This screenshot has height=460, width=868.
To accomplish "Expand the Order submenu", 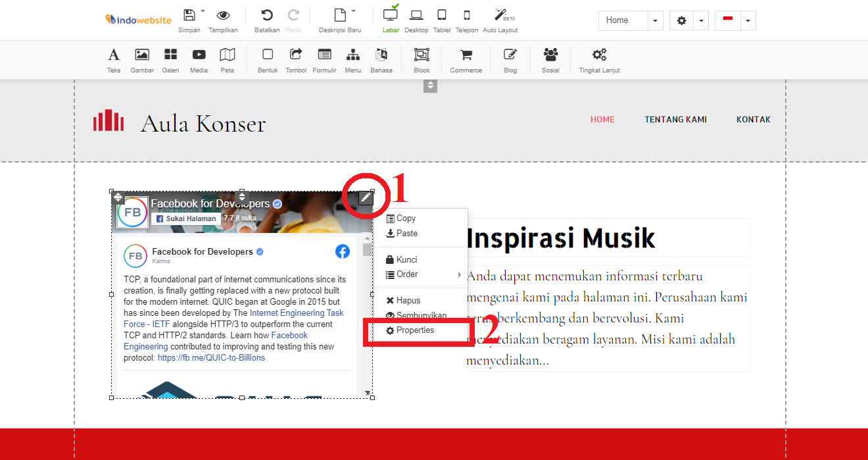I will tap(421, 274).
